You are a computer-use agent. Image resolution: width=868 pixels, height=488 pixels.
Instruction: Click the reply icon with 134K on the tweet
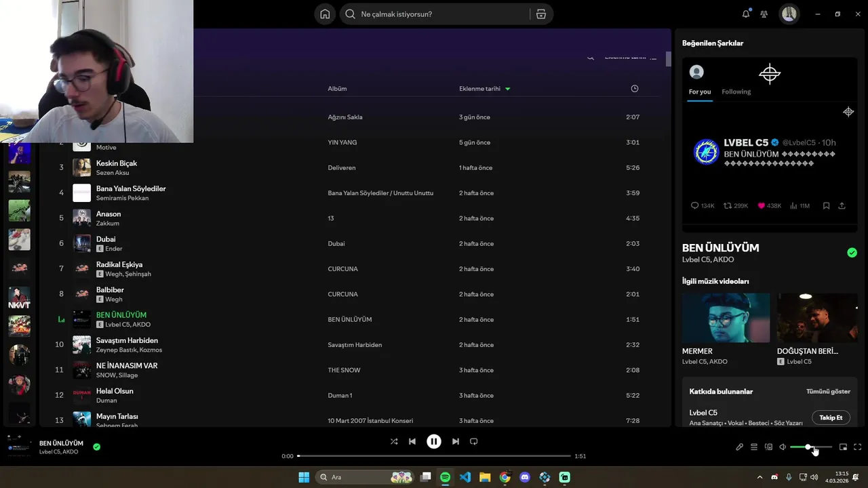pyautogui.click(x=694, y=205)
